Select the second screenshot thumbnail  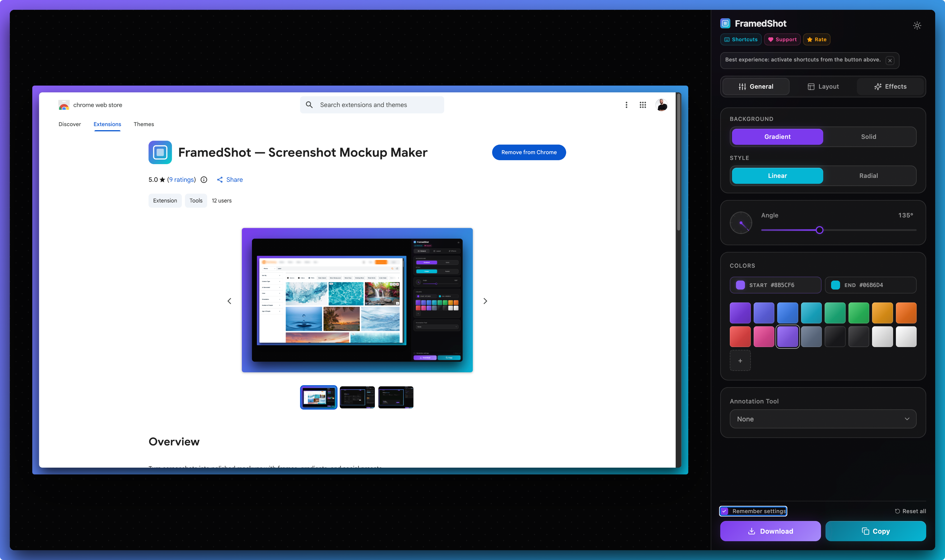pos(357,397)
